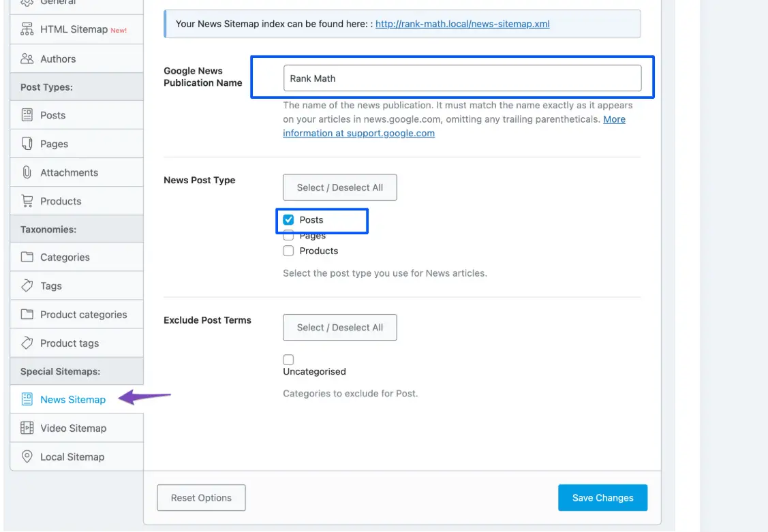Open the HTML Sitemap settings tab
Screen dimensions: 768x532
point(77,29)
